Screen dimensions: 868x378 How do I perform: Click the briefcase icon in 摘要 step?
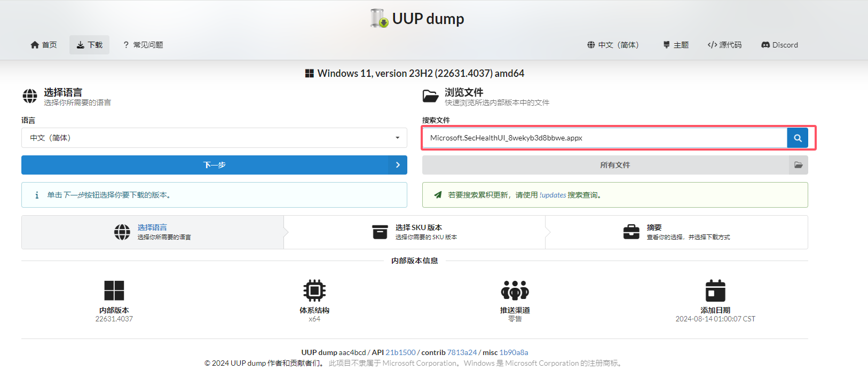(631, 232)
